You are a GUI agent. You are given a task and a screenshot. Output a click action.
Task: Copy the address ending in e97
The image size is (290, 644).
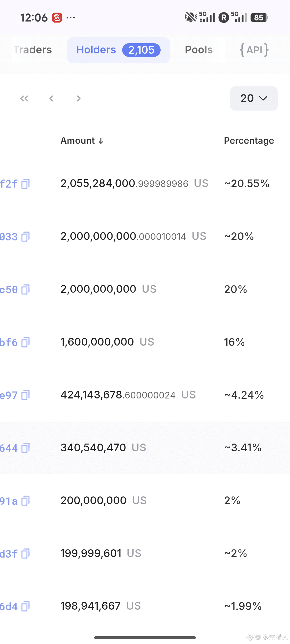[x=26, y=395]
